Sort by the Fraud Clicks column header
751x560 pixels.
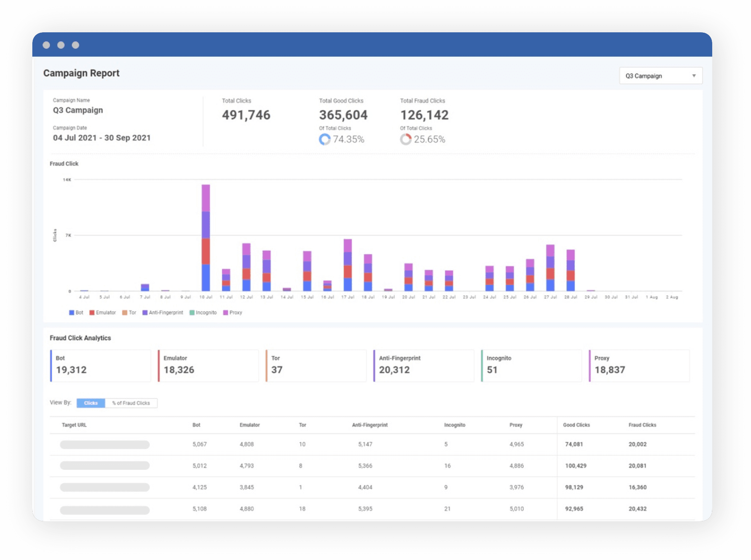click(642, 425)
